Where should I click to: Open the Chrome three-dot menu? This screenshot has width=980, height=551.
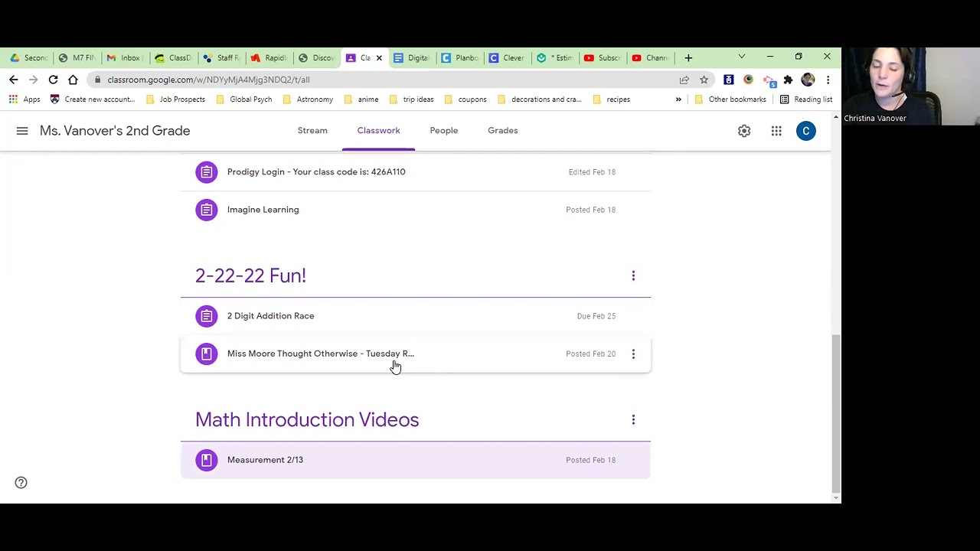coord(828,80)
